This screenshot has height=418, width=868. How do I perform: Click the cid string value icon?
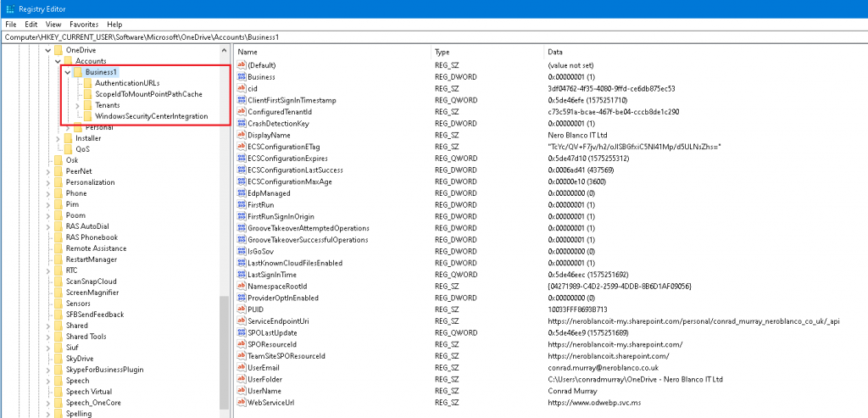(242, 88)
